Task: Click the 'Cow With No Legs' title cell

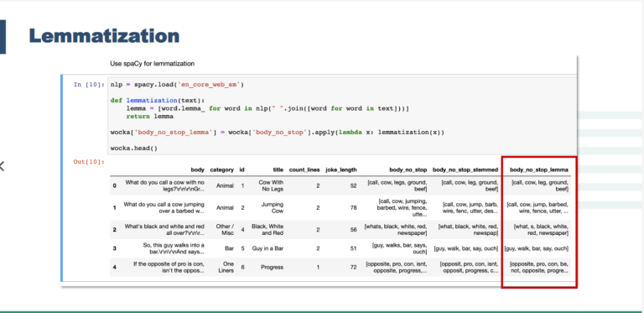Action: point(271,185)
